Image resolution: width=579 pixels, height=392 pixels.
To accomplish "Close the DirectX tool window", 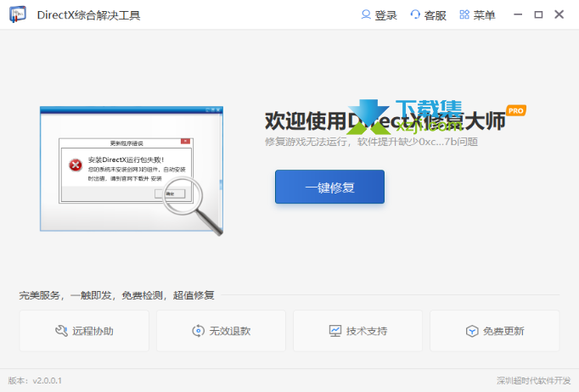I will point(559,14).
